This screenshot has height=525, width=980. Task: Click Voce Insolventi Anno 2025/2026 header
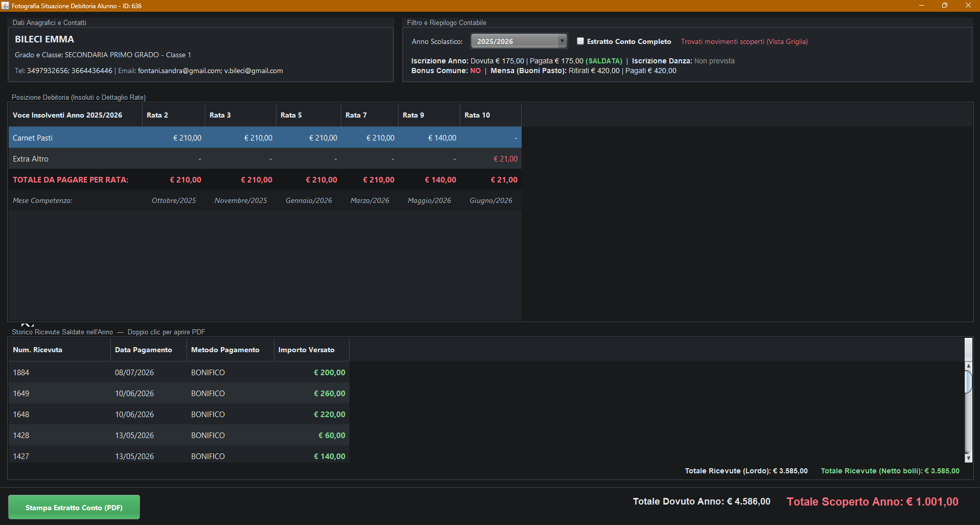pyautogui.click(x=75, y=115)
